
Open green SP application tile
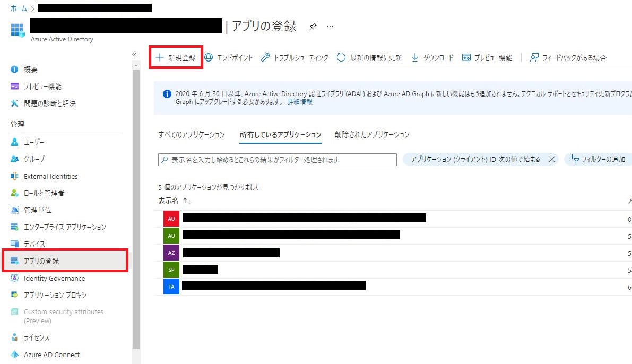point(171,270)
